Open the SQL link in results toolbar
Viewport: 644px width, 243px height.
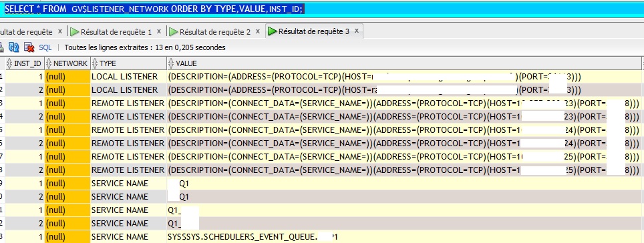[x=45, y=47]
